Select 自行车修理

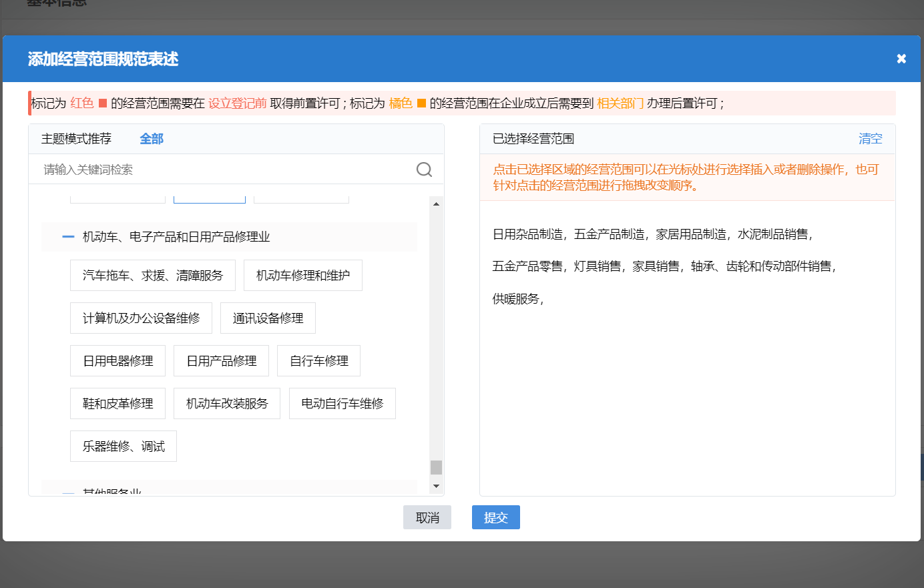(318, 360)
